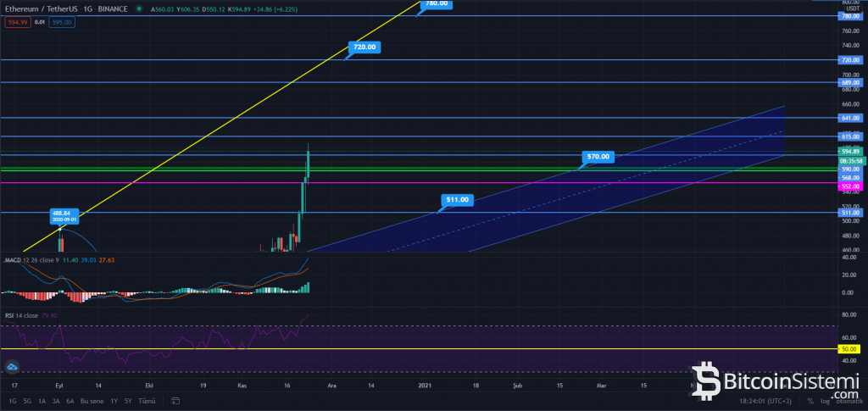Click the 488.84 price high marker

tap(59, 215)
